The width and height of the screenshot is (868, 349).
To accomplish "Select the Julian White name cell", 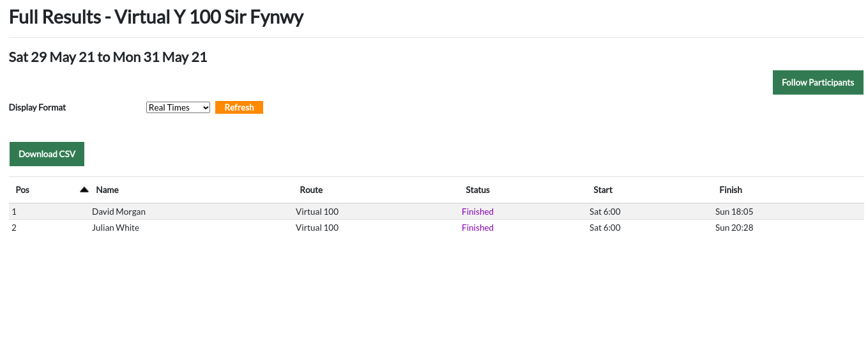I will (x=116, y=228).
